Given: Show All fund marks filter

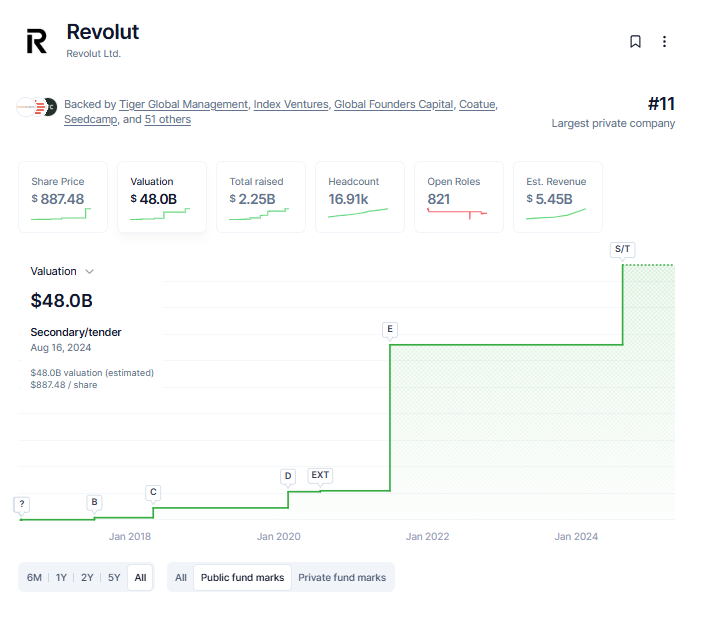Looking at the screenshot, I should (181, 577).
